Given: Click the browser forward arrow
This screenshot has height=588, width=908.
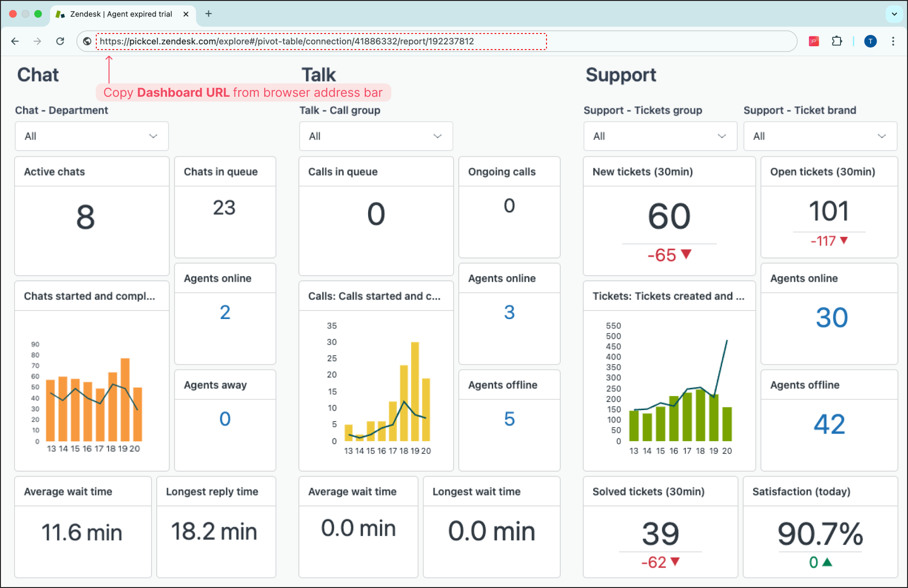Looking at the screenshot, I should click(x=37, y=42).
